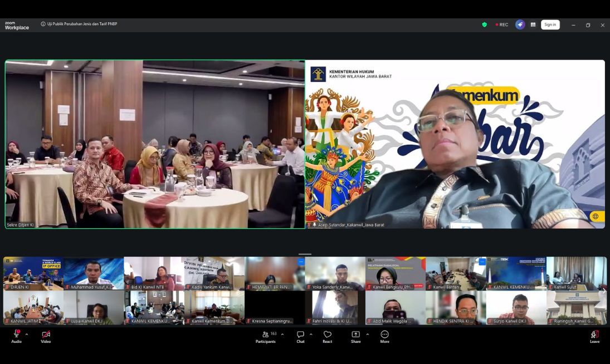Open the AI Companion sparkle icon
This screenshot has height=364, width=610.
point(520,24)
